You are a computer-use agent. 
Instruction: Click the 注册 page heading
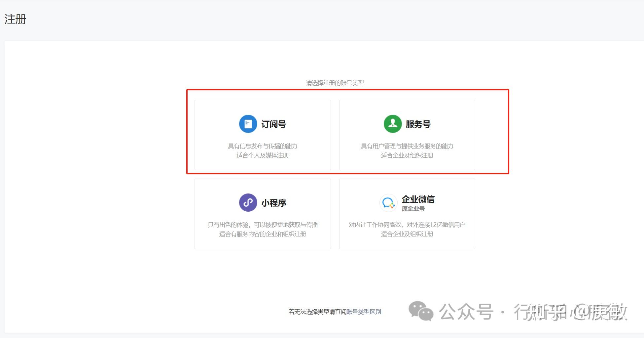click(x=15, y=19)
